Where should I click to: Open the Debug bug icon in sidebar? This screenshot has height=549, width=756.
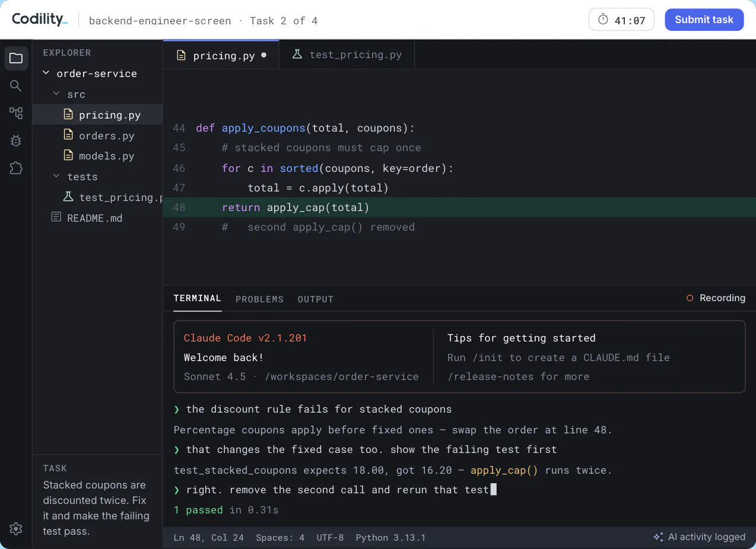16,141
